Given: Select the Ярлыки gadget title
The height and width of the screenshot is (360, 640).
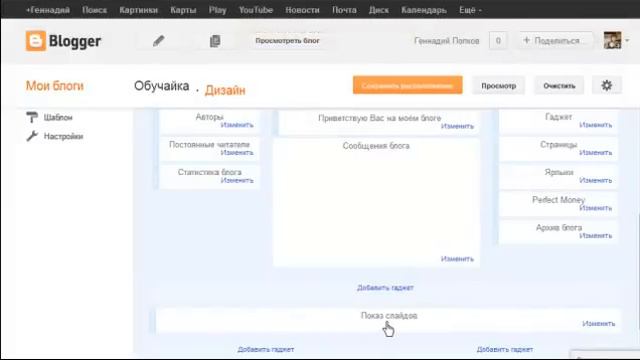Looking at the screenshot, I should (x=559, y=172).
